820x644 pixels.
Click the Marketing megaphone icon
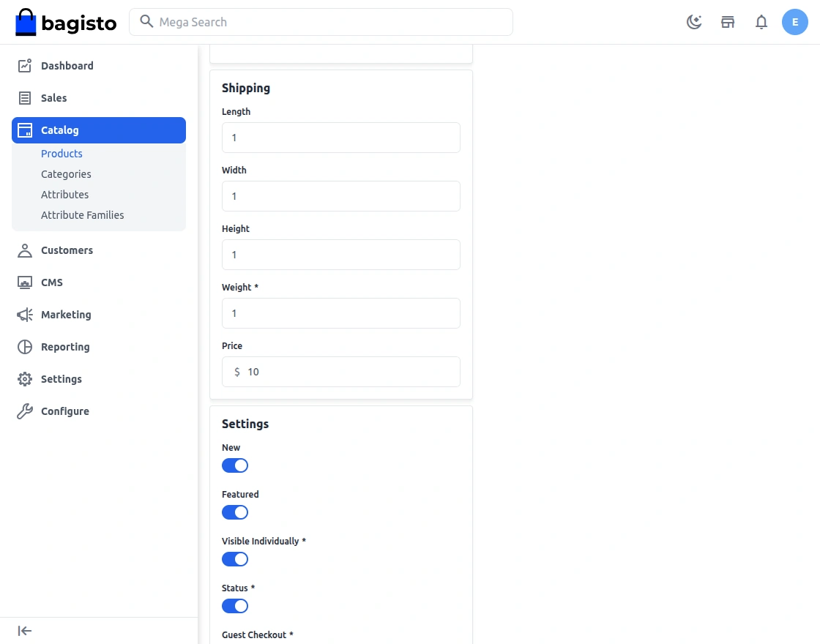point(25,315)
